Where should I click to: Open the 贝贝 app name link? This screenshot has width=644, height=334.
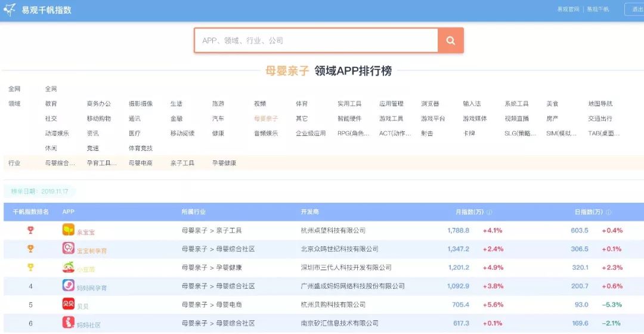click(82, 307)
